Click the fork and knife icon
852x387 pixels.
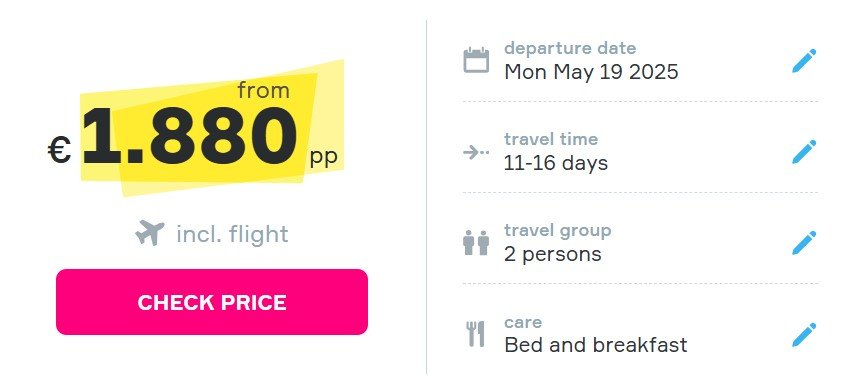tap(475, 334)
